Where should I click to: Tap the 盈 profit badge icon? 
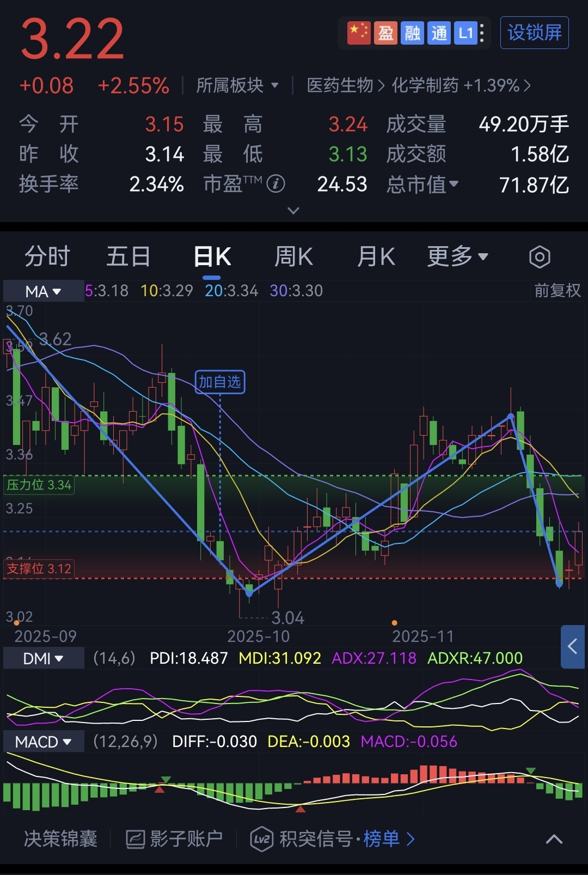385,33
